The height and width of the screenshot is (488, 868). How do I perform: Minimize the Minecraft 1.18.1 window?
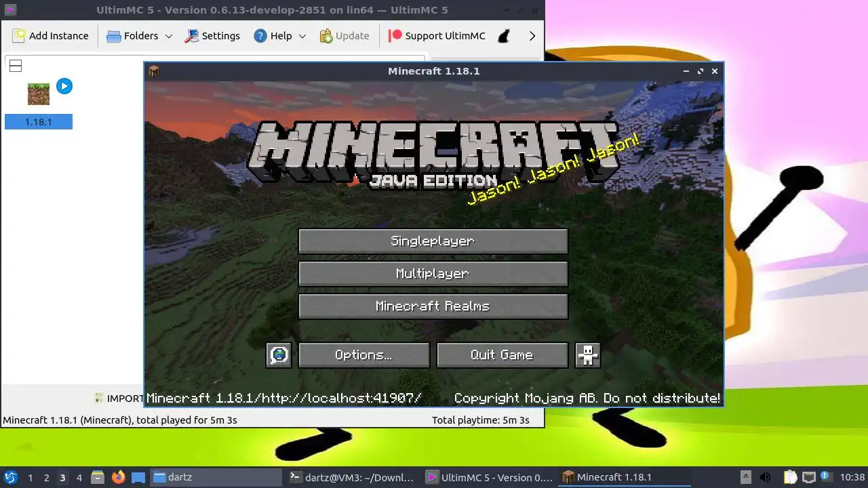[686, 71]
